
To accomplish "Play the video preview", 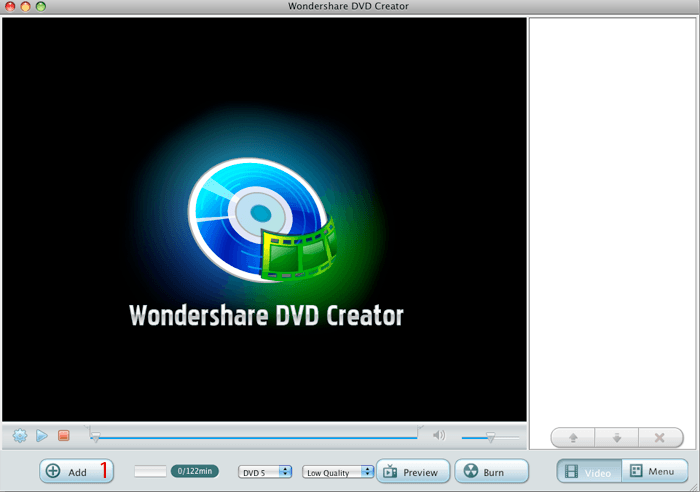I will click(42, 435).
